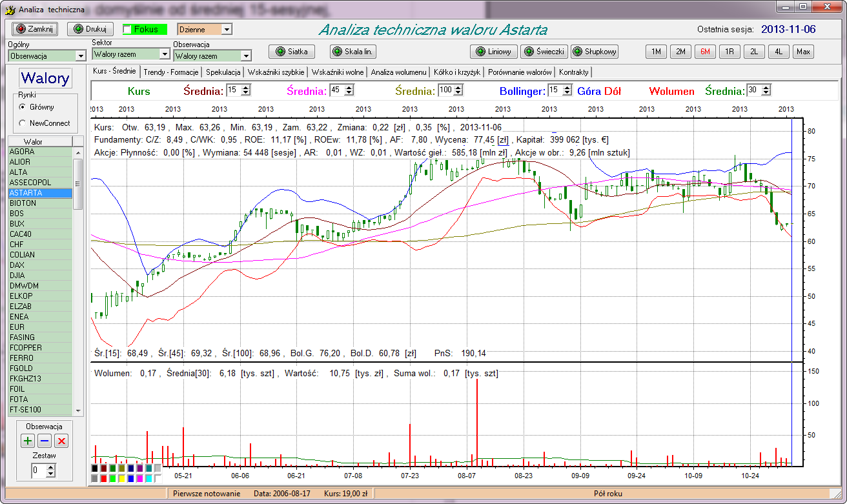
Task: Toggle the Skala lin. scale button
Action: tap(353, 52)
